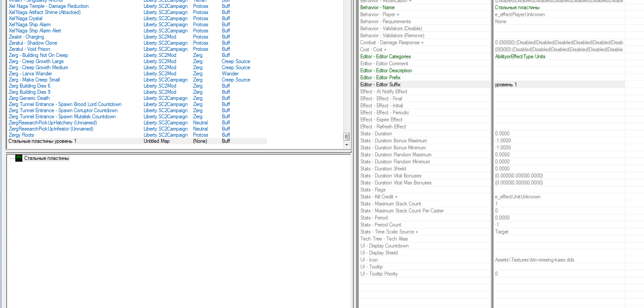Image resolution: width=644 pixels, height=308 pixels.
Task: Select 'Editor - Editor Suffix' field
Action: (380, 85)
